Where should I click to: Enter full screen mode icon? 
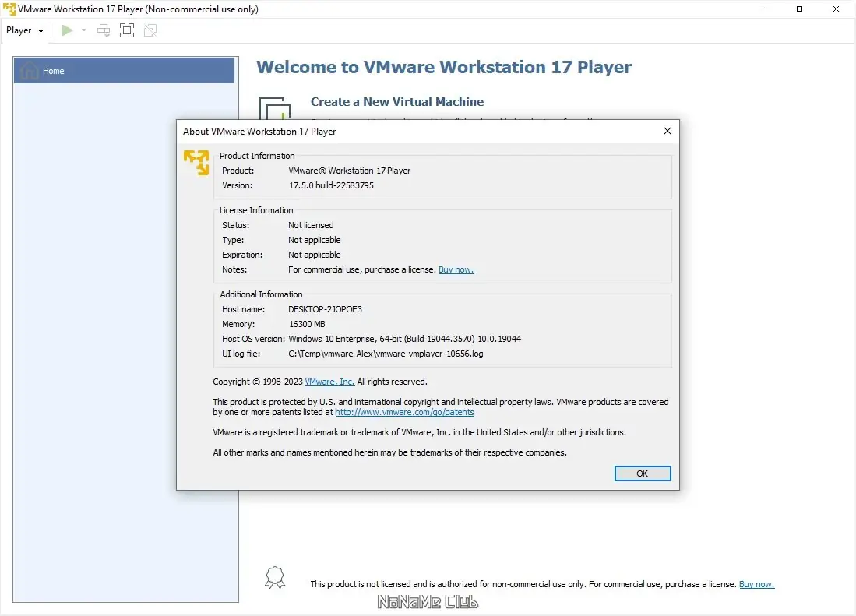pyautogui.click(x=127, y=30)
